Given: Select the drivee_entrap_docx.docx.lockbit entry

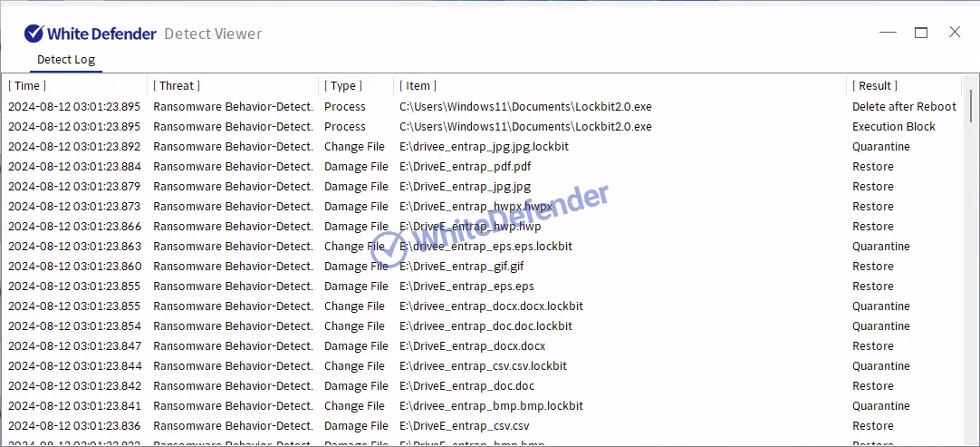Looking at the screenshot, I should pos(491,306).
